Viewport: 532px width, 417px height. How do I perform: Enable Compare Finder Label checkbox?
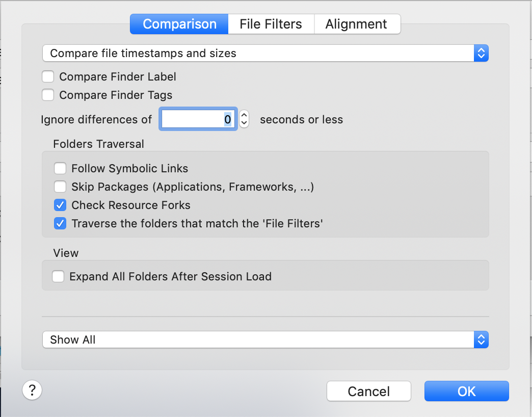(x=48, y=77)
